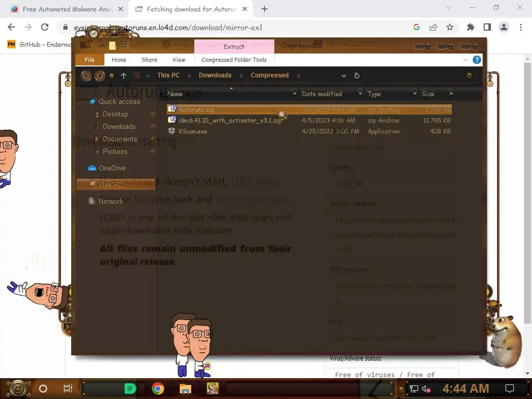Image resolution: width=532 pixels, height=399 pixels.
Task: Click the Explorer search box icon
Action: click(469, 75)
